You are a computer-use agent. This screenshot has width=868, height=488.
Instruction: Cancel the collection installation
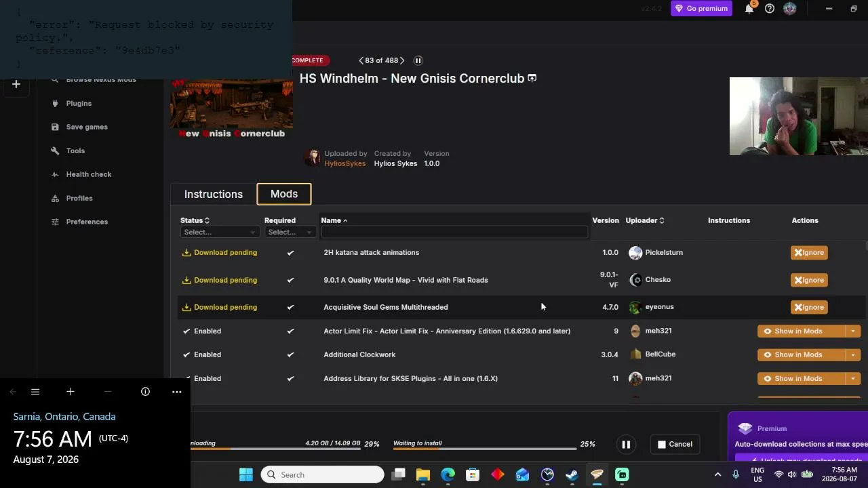click(x=675, y=445)
